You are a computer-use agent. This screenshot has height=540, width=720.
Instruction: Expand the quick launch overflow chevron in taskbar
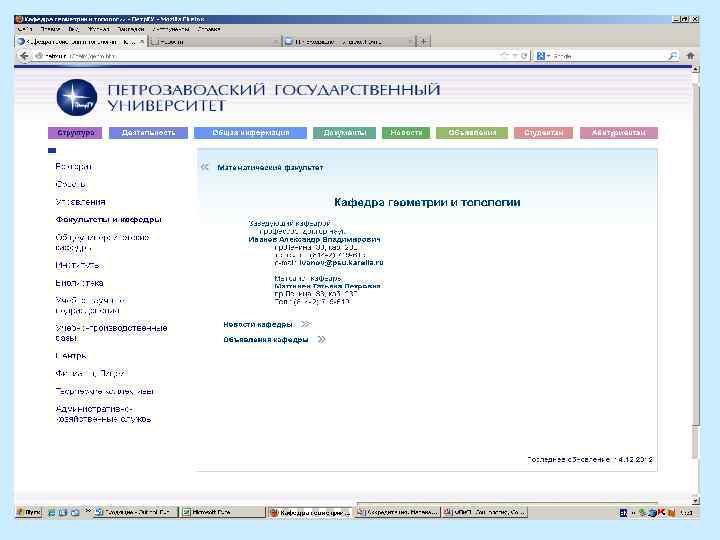pos(88,511)
